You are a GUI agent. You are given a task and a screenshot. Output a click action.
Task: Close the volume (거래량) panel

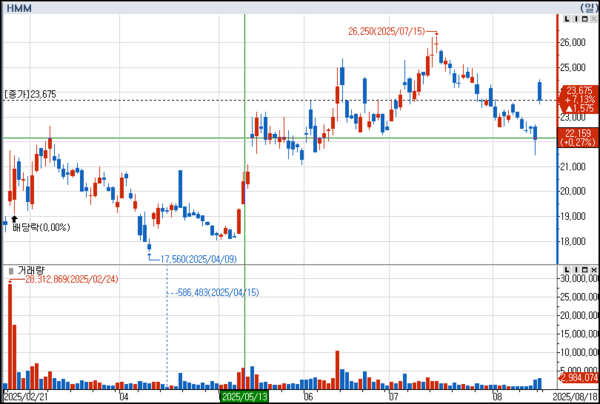coord(592,271)
